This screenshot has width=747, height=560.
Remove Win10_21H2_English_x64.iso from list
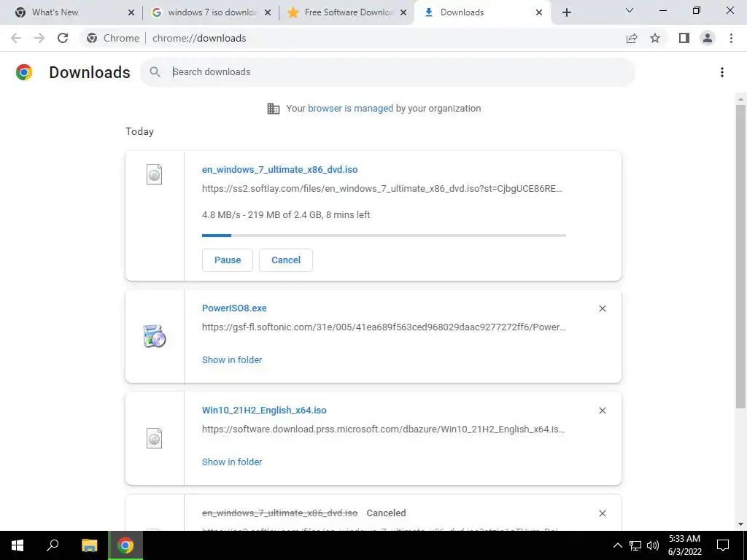coord(602,411)
